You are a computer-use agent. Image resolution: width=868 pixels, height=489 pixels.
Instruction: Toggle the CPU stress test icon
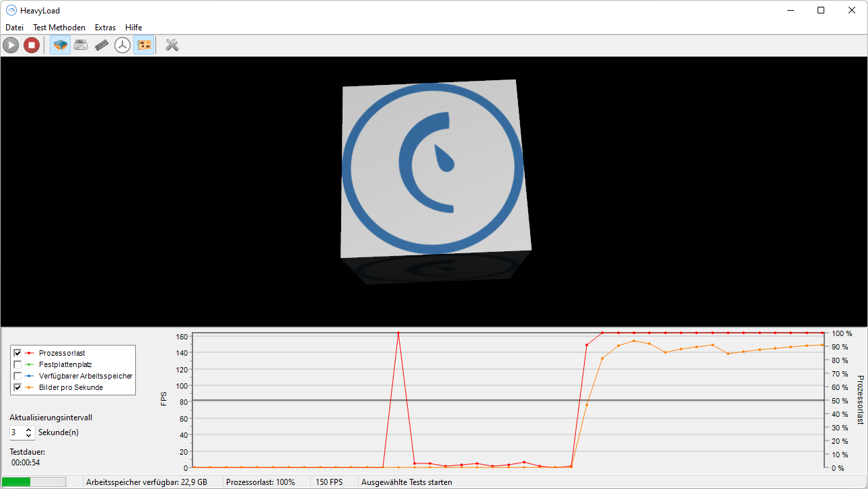60,45
